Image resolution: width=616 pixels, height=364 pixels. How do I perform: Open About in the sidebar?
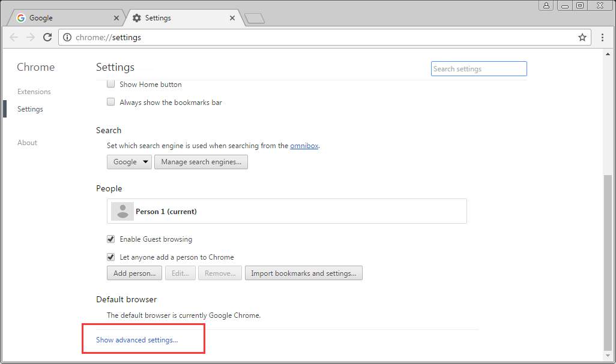(x=27, y=143)
